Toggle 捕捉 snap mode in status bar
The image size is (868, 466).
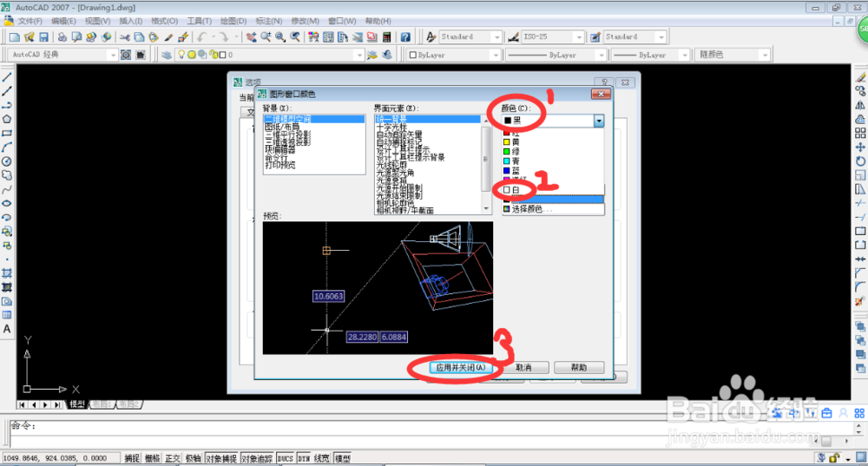[132, 458]
